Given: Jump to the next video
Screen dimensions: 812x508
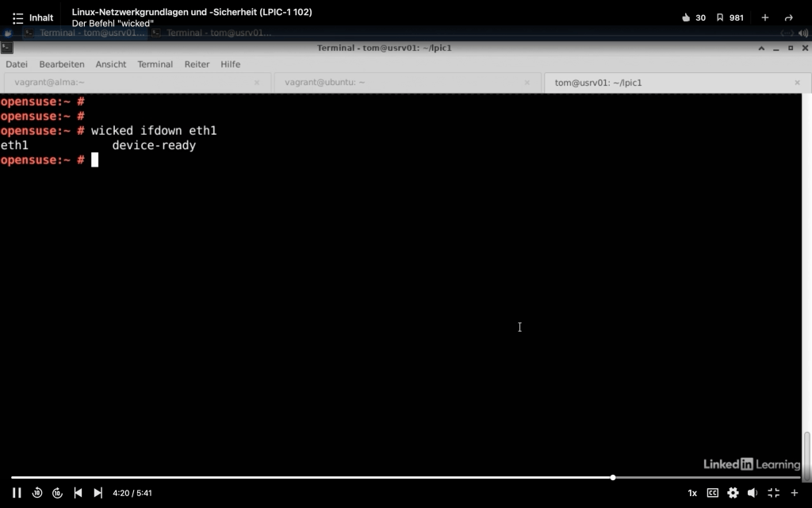Looking at the screenshot, I should pos(98,493).
